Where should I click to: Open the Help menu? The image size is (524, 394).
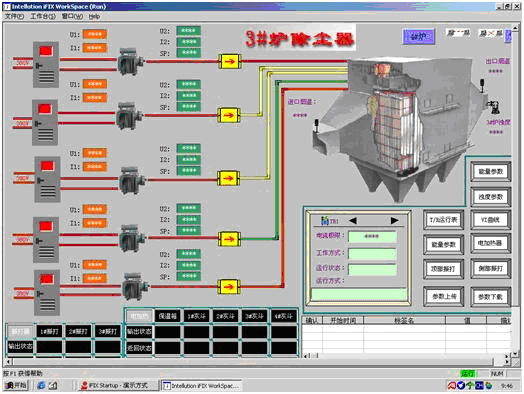(x=94, y=16)
